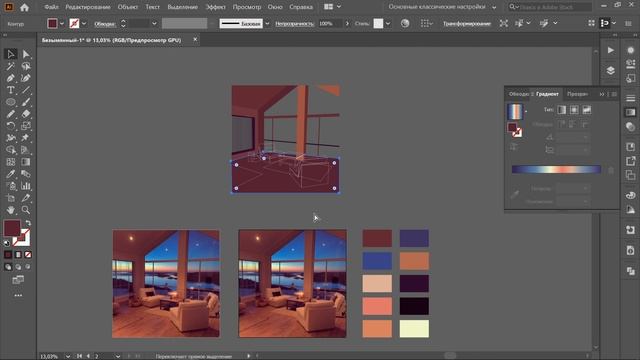Viewport: 640px width, 360px height.
Task: Switch to the Обводка panel tab
Action: click(x=518, y=94)
